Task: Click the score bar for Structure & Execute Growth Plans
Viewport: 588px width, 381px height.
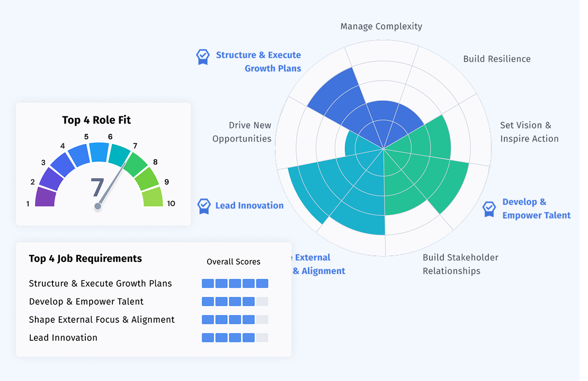Action: (235, 284)
